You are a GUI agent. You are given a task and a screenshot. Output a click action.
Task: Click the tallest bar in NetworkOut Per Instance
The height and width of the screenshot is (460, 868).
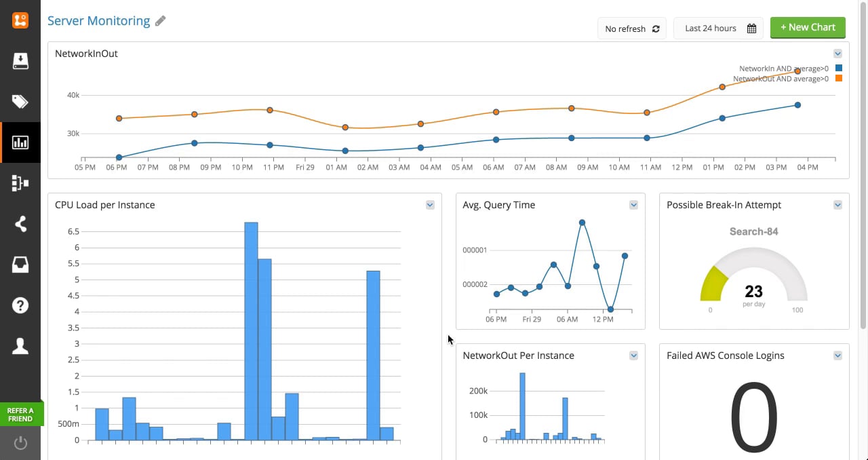tap(522, 406)
